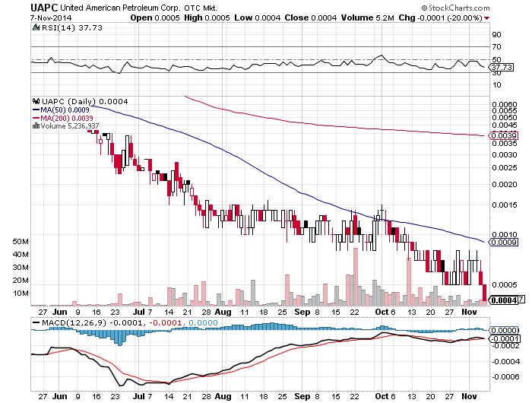Click the 0.0004 last price tag
This screenshot has width=532, height=403.
point(503,300)
